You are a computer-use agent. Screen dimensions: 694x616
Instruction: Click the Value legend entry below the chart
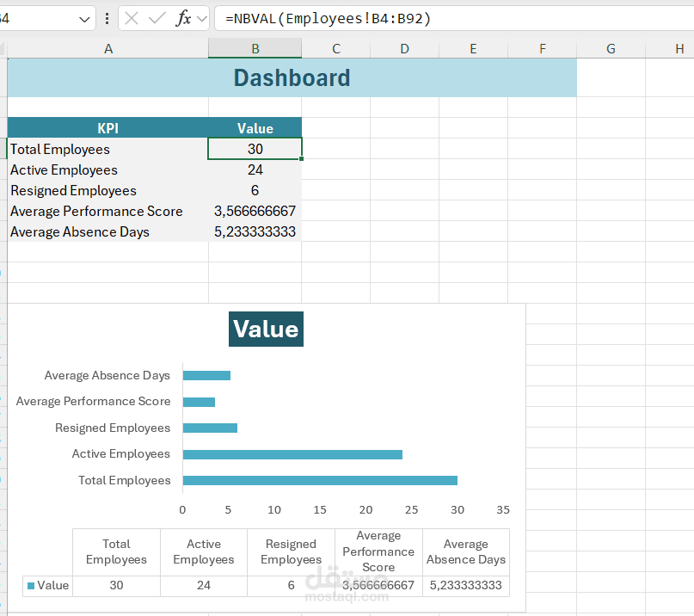click(55, 585)
